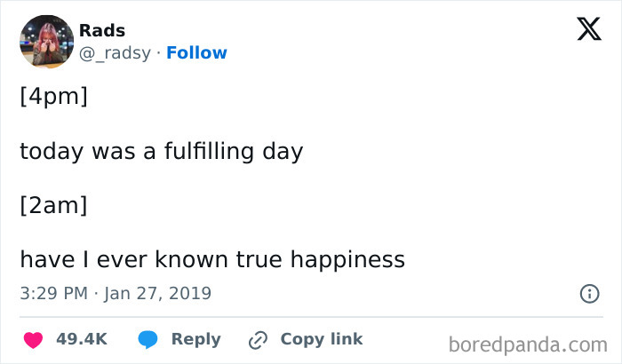Open the Rads display name

[102, 30]
